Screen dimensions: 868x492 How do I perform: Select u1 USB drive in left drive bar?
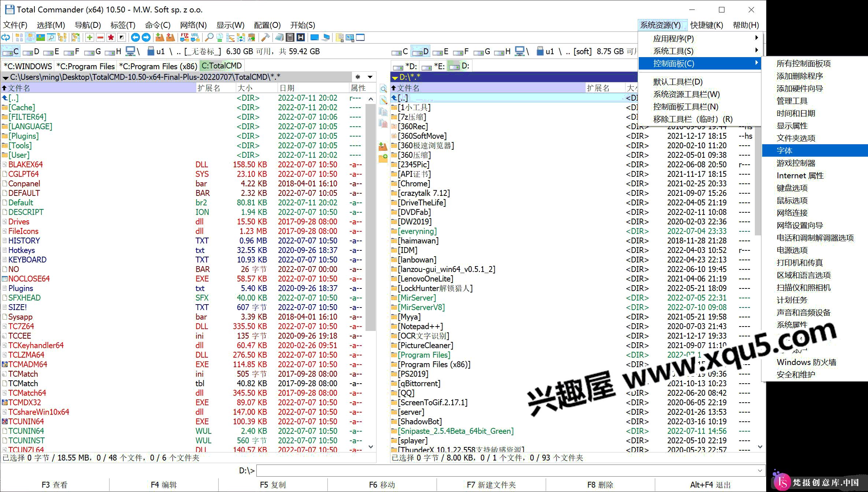point(156,51)
